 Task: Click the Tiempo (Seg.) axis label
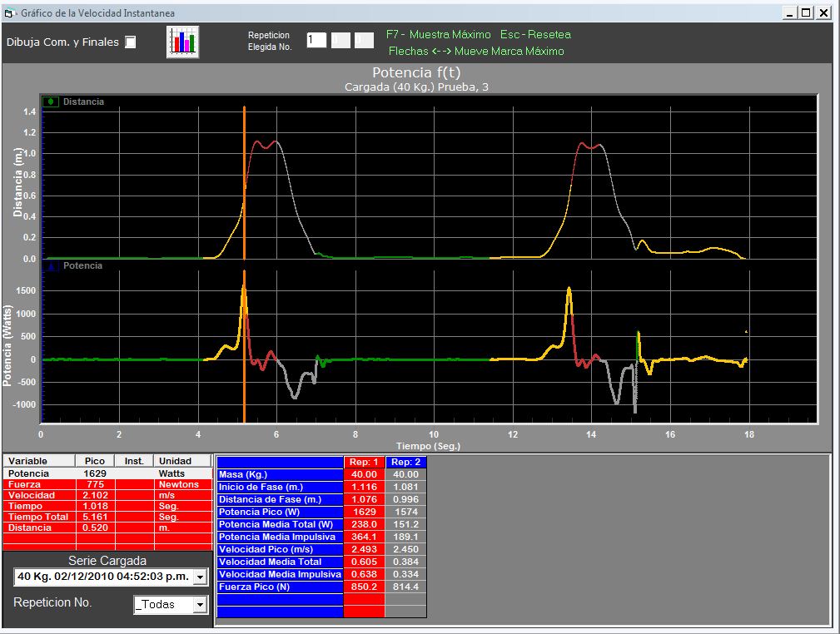tap(428, 446)
